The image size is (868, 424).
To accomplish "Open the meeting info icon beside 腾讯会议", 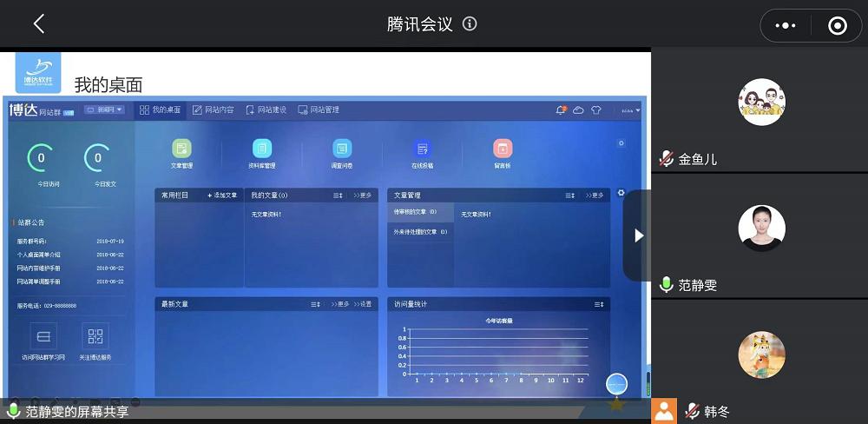I will tap(470, 24).
